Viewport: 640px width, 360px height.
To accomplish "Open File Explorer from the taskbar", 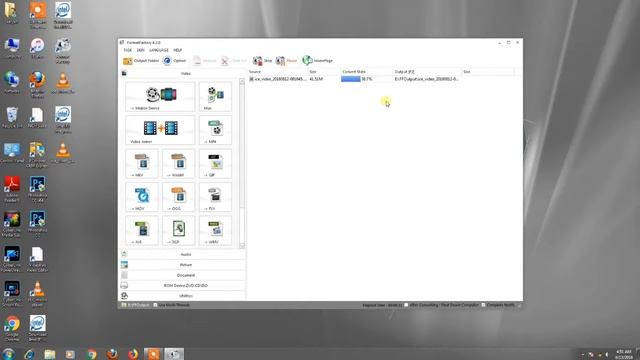I will click(x=50, y=354).
